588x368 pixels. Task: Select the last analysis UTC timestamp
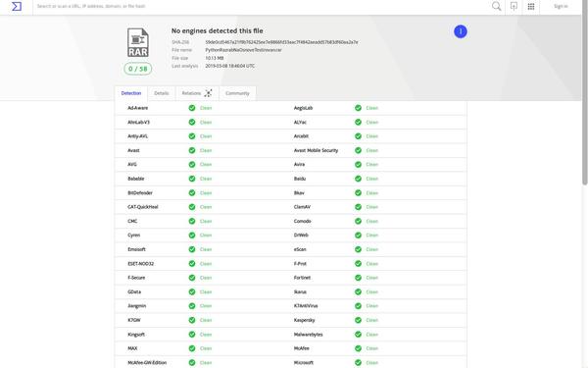[230, 66]
